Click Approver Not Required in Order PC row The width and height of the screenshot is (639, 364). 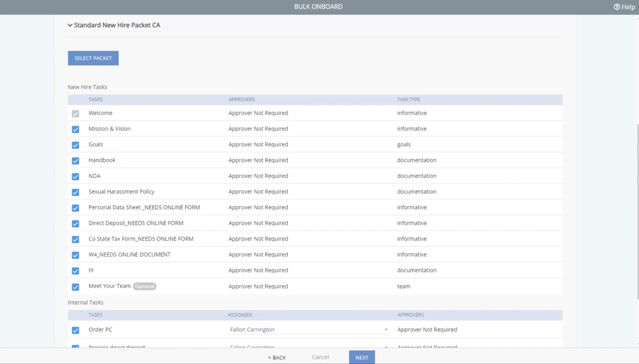(427, 329)
